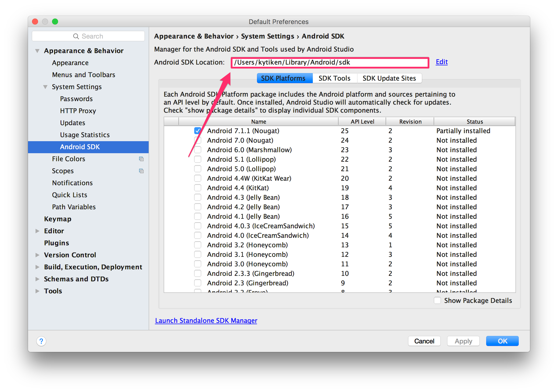Open the SDK Update Sites tab
This screenshot has height=392, width=558.
[389, 78]
